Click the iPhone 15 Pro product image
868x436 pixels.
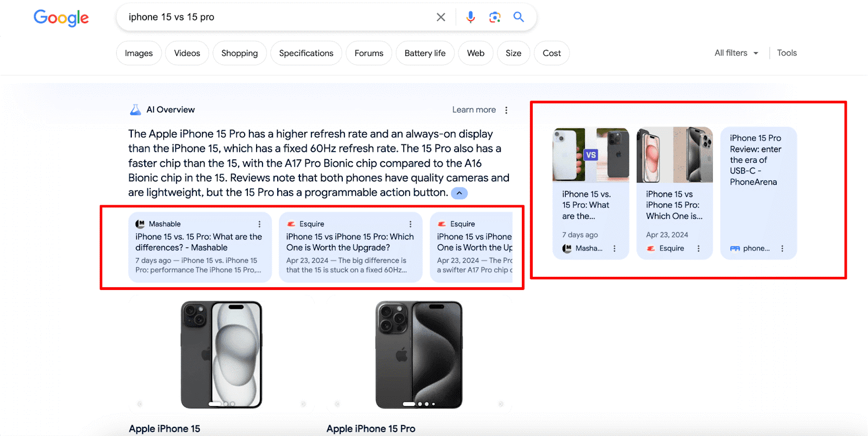pos(419,355)
